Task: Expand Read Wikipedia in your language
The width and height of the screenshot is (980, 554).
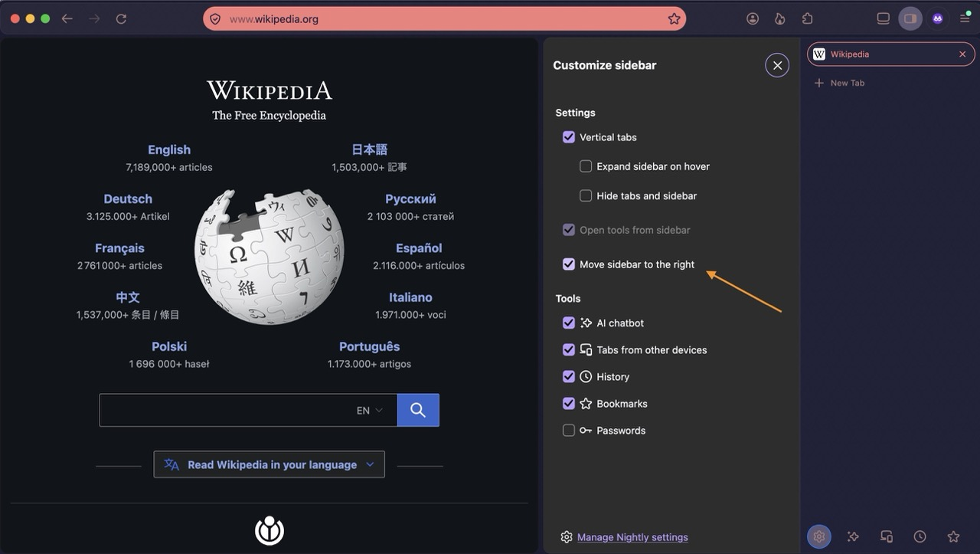Action: coord(269,464)
